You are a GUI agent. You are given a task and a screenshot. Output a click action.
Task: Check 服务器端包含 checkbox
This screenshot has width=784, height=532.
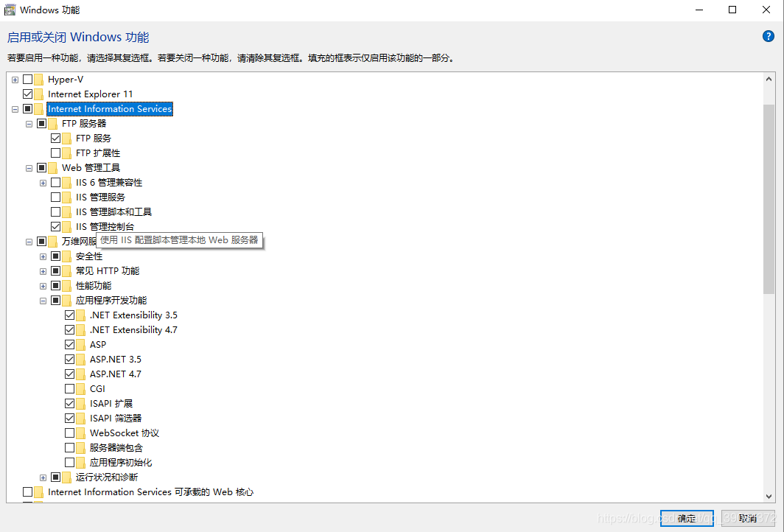(69, 447)
